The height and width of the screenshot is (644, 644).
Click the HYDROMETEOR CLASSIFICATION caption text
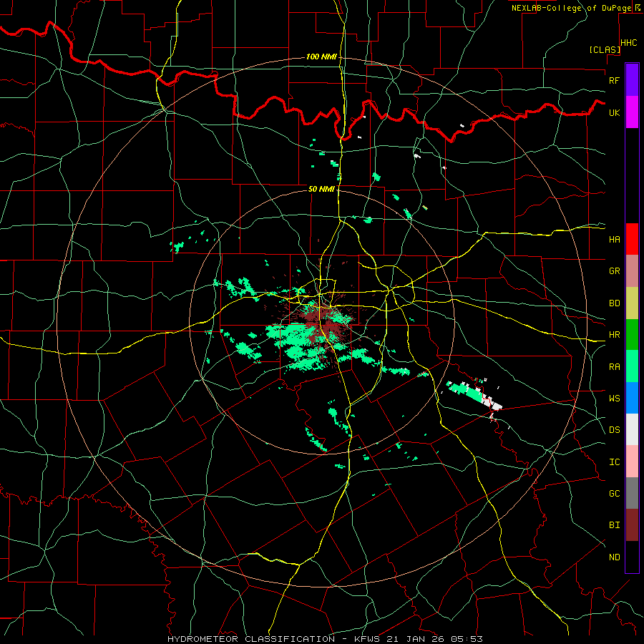pos(251,639)
